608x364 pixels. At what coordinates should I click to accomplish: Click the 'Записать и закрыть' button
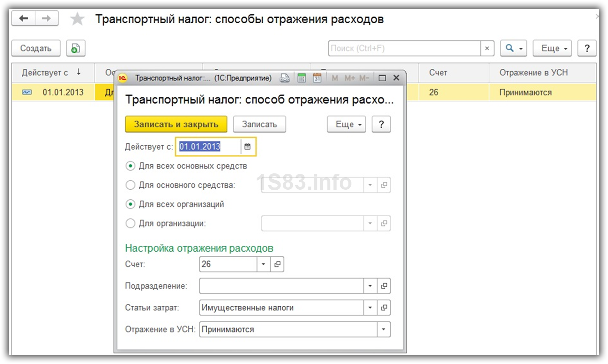click(x=176, y=124)
